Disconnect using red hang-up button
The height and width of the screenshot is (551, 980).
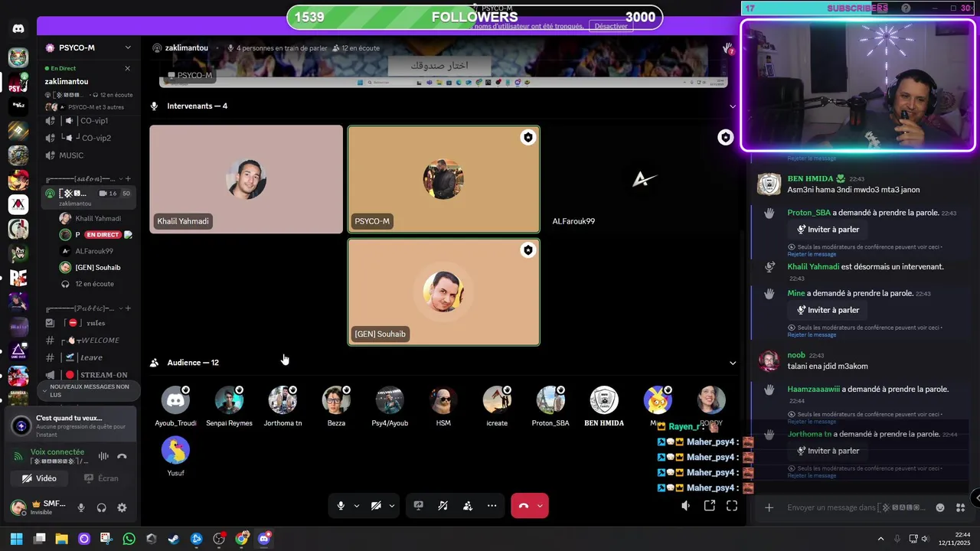524,506
